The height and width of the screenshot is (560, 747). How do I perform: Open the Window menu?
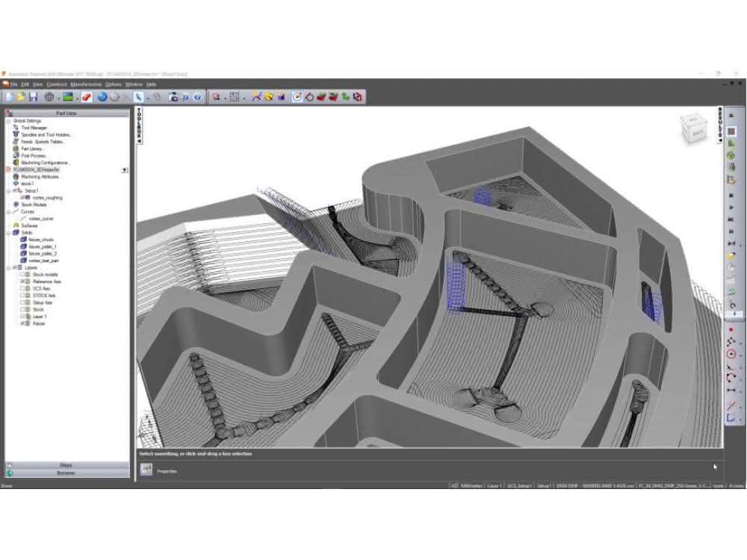pyautogui.click(x=134, y=84)
